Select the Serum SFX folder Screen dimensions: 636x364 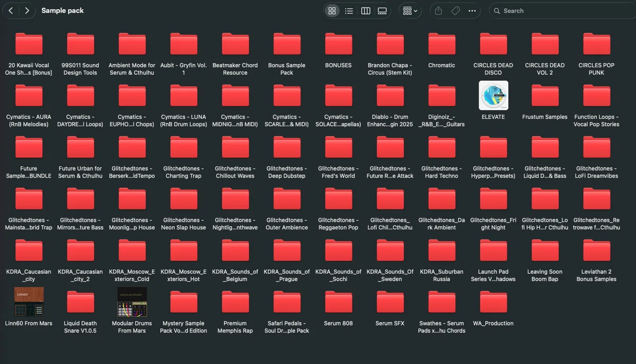(390, 303)
